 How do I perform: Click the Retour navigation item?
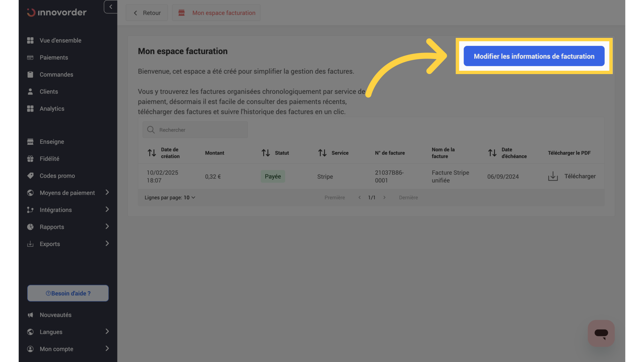(x=147, y=12)
